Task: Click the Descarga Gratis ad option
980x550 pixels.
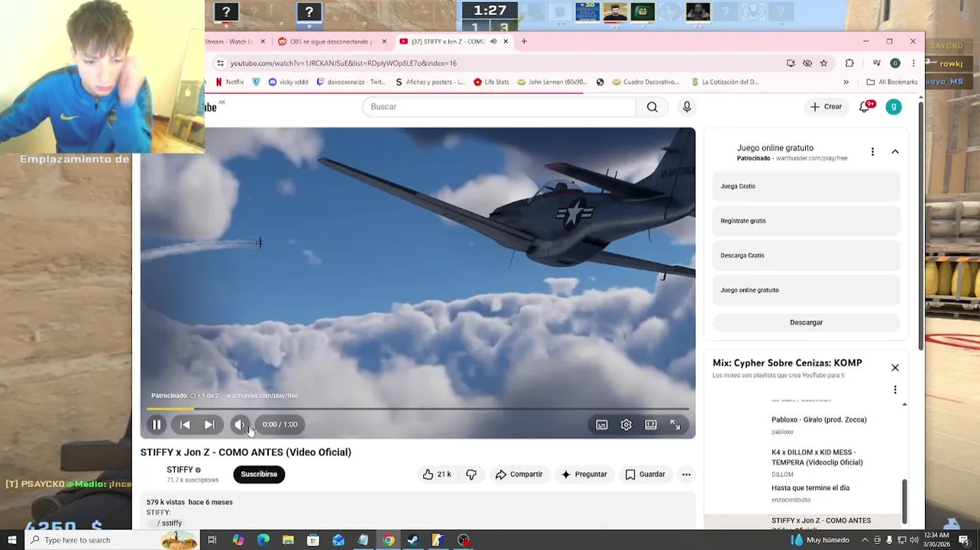Action: click(806, 255)
